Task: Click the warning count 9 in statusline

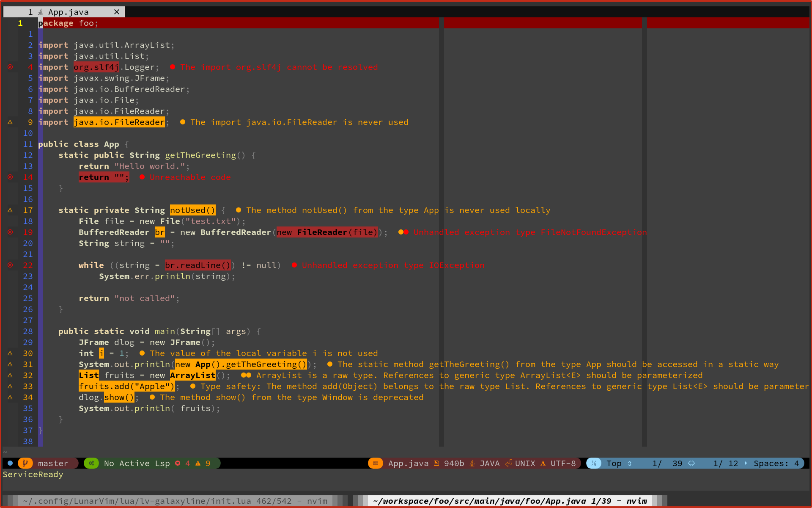Action: click(208, 463)
